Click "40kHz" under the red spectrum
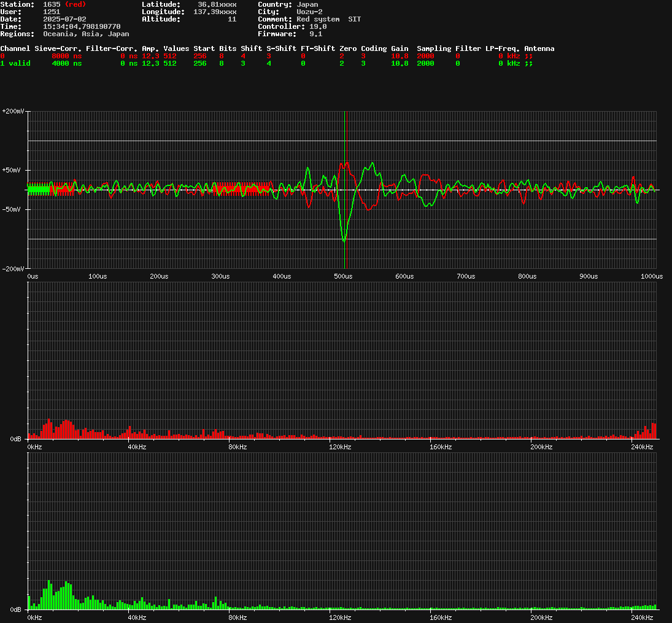This screenshot has height=623, width=672. tap(137, 447)
